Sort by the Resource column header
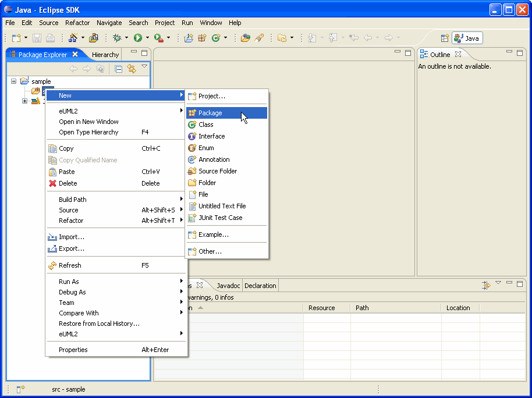The height and width of the screenshot is (398, 532). [327, 308]
